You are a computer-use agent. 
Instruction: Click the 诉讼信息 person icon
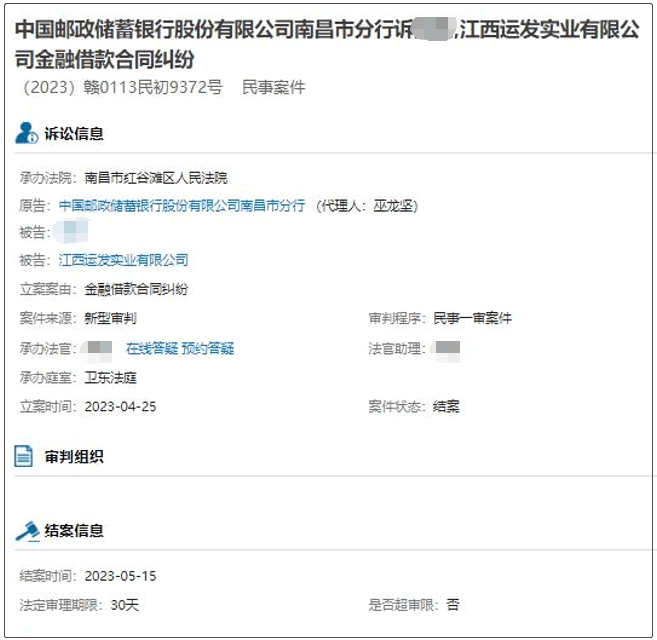(x=26, y=133)
